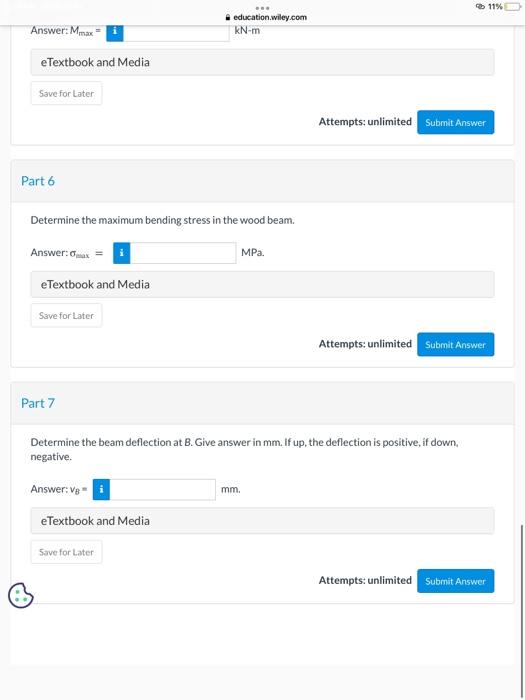The image size is (525, 700).
Task: Focus the vB deflection mm input field
Action: tap(162, 490)
